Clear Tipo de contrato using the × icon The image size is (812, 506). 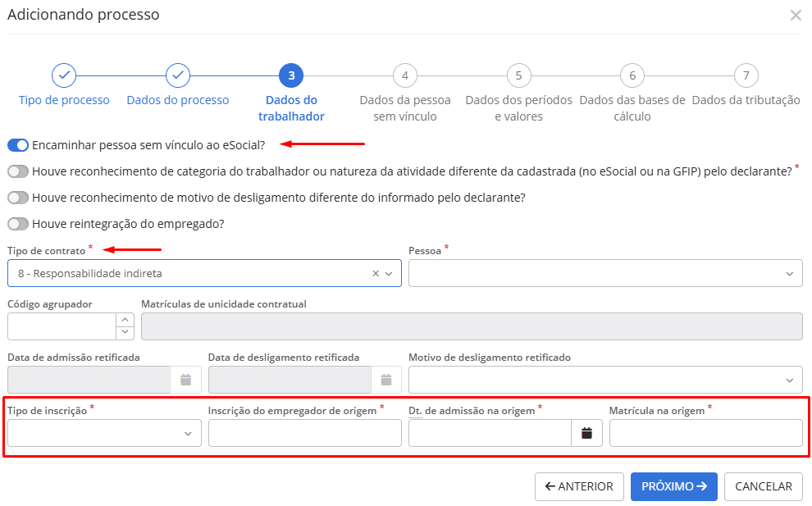[x=376, y=272]
